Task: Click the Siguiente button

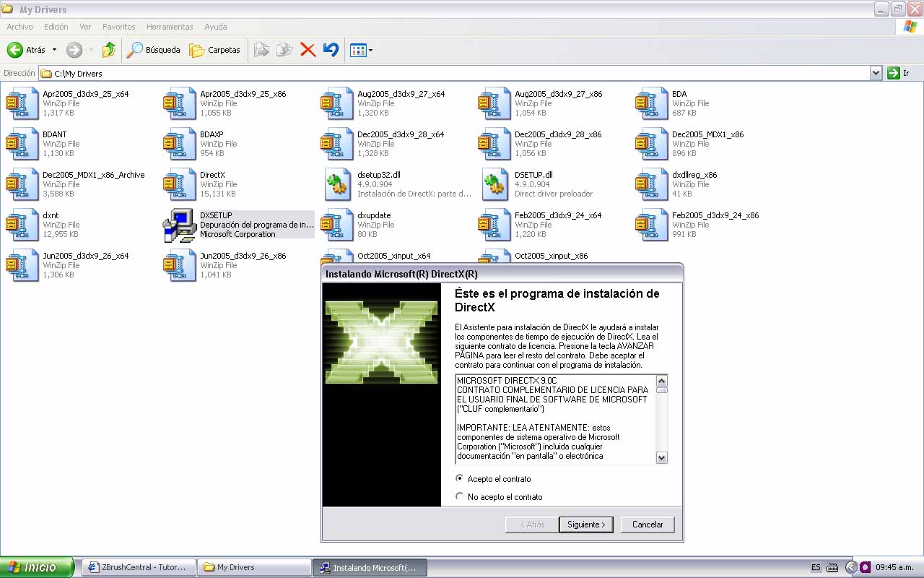Action: point(585,525)
